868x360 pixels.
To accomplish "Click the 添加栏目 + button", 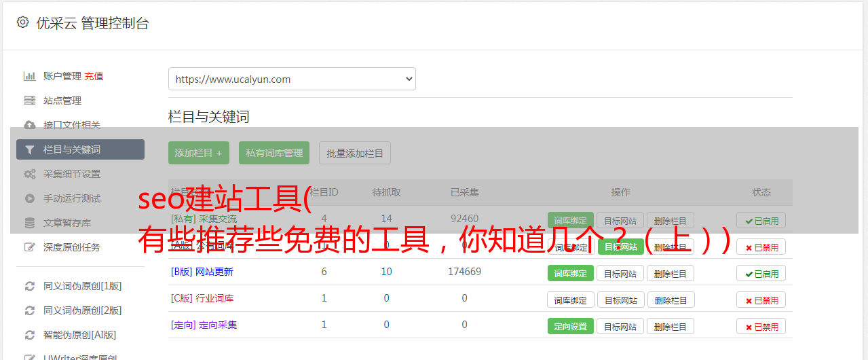I will 199,153.
